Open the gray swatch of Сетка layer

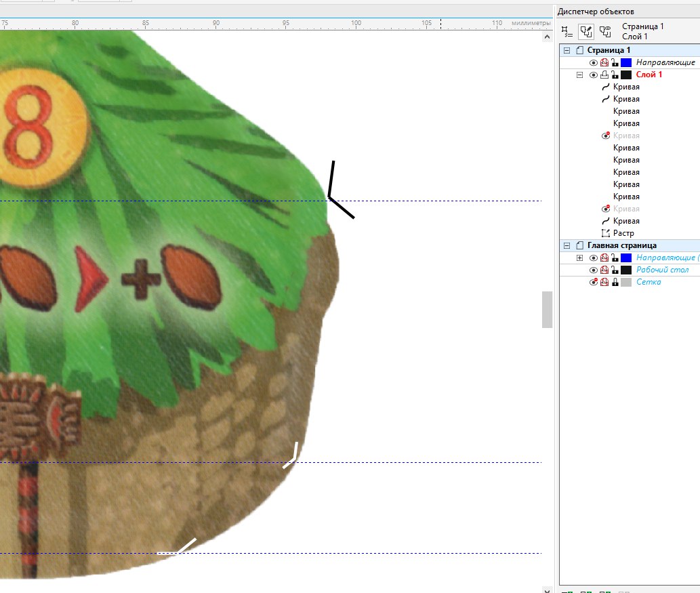pyautogui.click(x=626, y=282)
